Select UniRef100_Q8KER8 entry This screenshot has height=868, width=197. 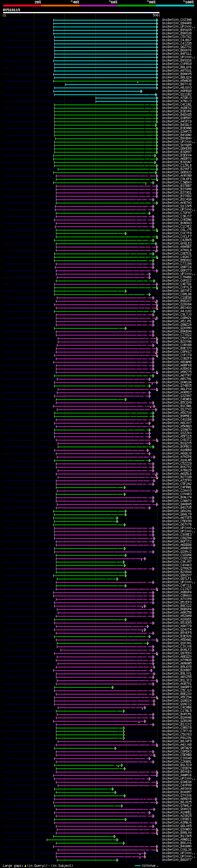(x=177, y=149)
